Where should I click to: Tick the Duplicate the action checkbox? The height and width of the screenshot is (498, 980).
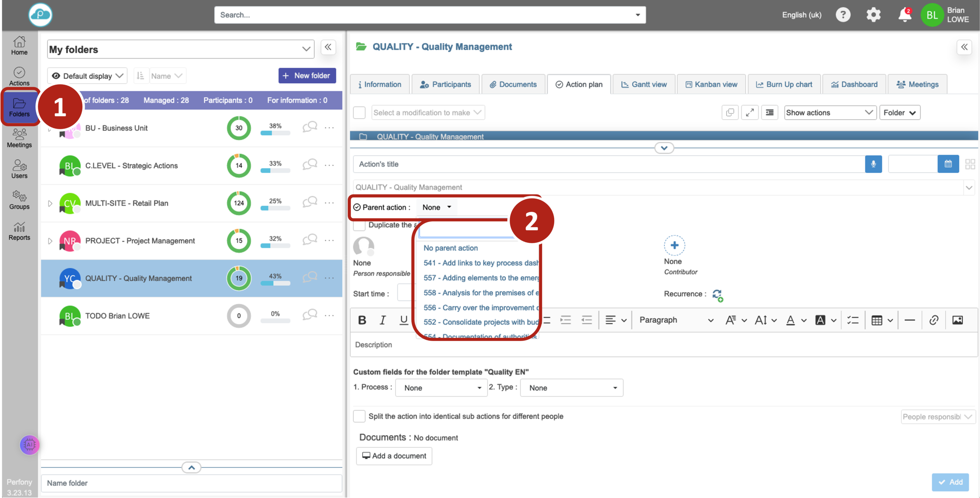pyautogui.click(x=359, y=225)
